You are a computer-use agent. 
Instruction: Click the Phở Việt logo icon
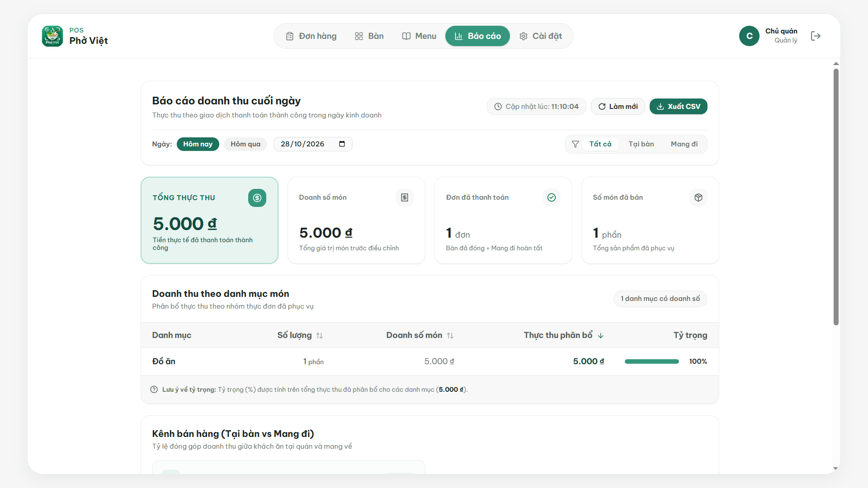point(52,36)
